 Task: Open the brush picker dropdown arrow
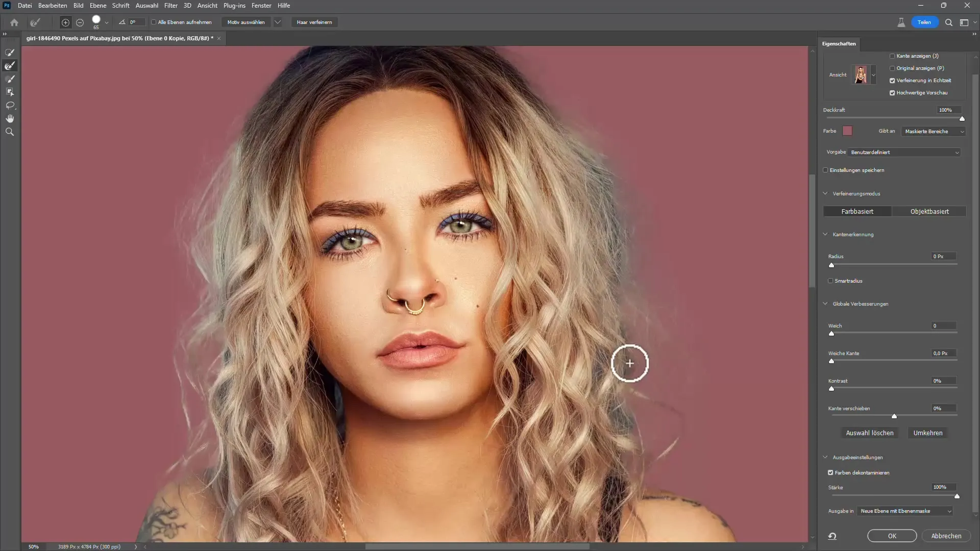(x=107, y=22)
